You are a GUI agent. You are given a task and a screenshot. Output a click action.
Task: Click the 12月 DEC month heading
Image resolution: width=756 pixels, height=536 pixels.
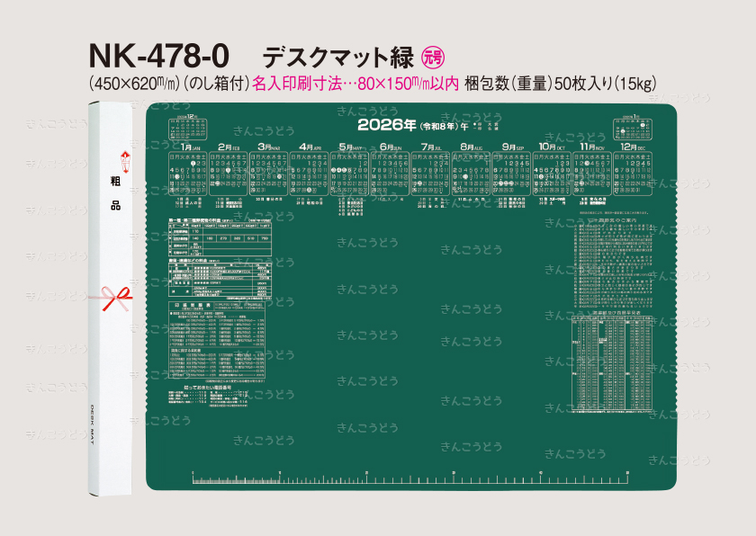coord(633,147)
